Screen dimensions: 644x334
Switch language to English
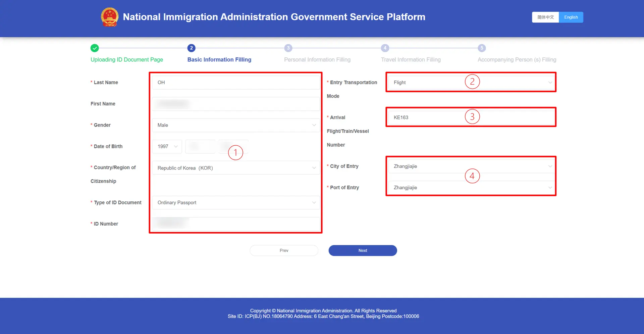click(571, 17)
